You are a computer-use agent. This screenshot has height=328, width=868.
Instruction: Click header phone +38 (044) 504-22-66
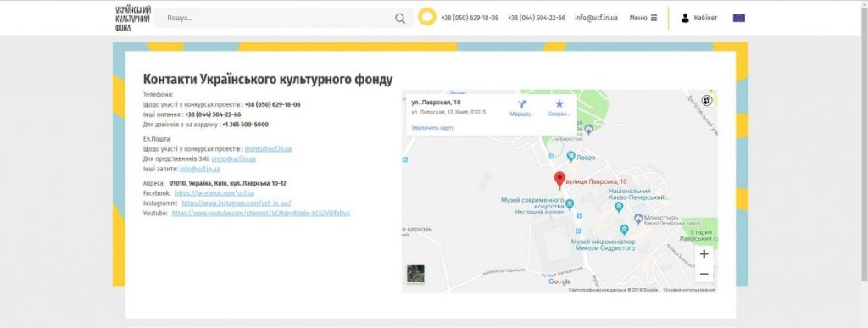[537, 18]
